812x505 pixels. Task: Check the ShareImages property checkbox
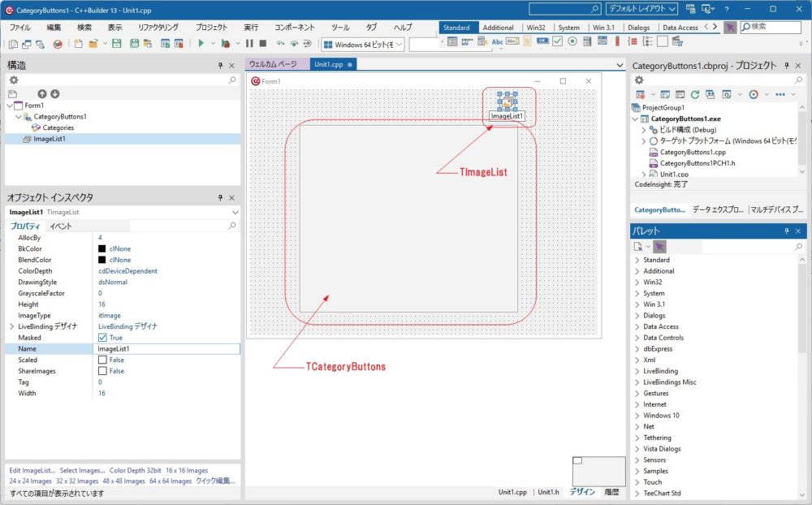coord(102,371)
